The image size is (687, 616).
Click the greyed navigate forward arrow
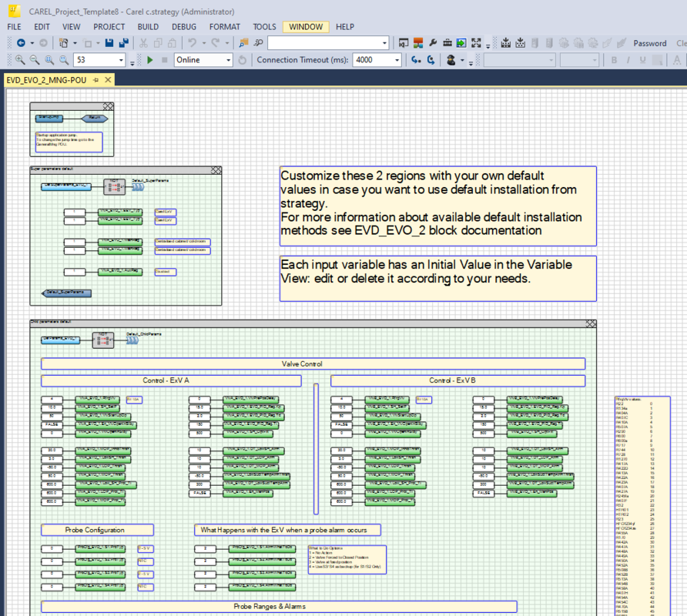[x=43, y=43]
